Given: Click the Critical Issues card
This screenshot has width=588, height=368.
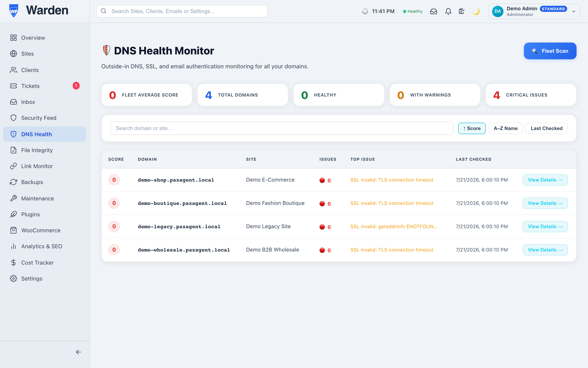Looking at the screenshot, I should click(x=531, y=95).
